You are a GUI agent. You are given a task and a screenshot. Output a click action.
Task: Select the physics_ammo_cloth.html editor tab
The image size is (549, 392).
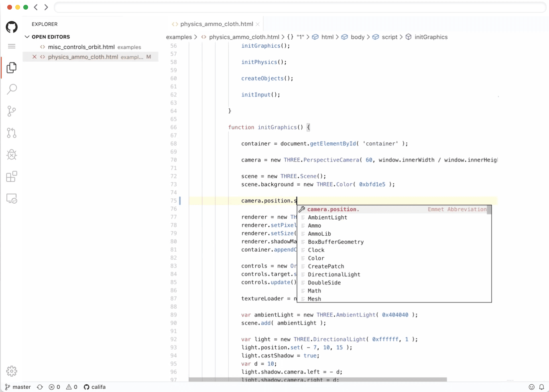[x=217, y=24]
